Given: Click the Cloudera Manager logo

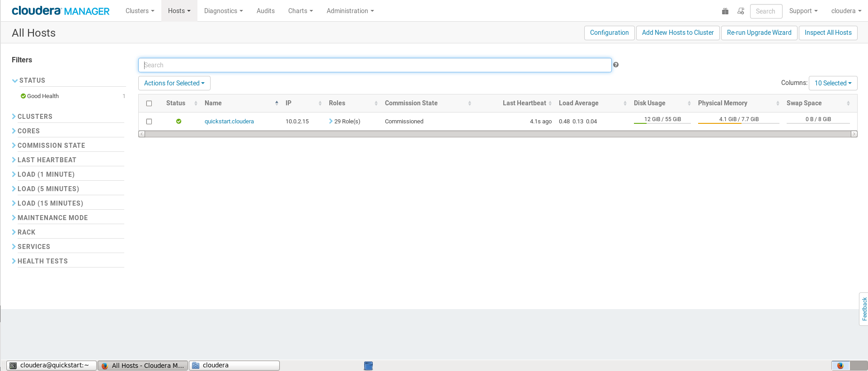Looking at the screenshot, I should 61,11.
